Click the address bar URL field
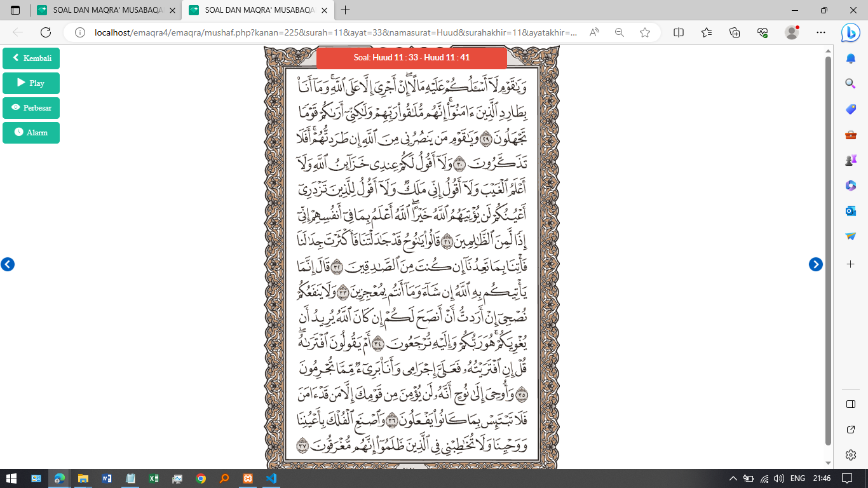 [x=335, y=32]
